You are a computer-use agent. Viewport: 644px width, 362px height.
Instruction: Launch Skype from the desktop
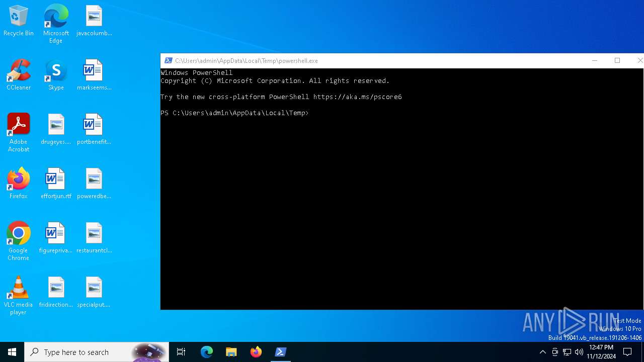56,75
